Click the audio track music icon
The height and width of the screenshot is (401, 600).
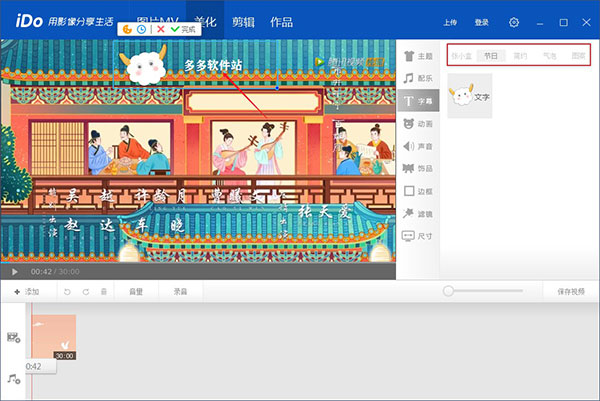point(14,379)
